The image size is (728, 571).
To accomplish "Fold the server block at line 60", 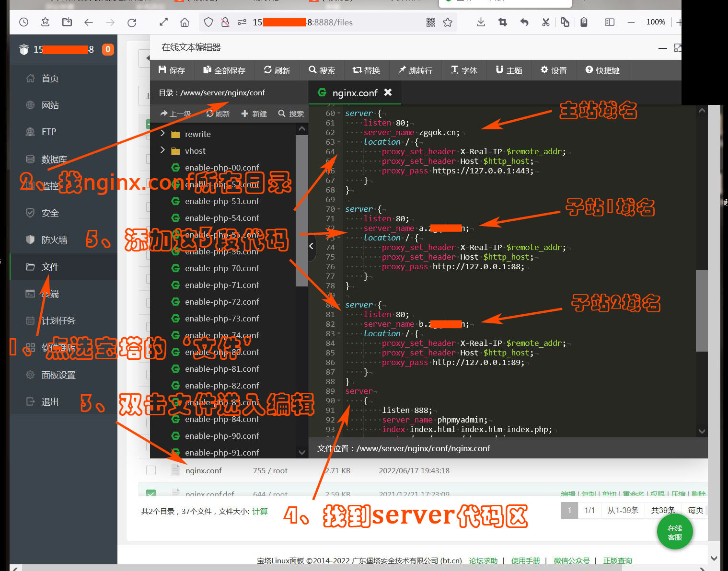I will point(339,114).
